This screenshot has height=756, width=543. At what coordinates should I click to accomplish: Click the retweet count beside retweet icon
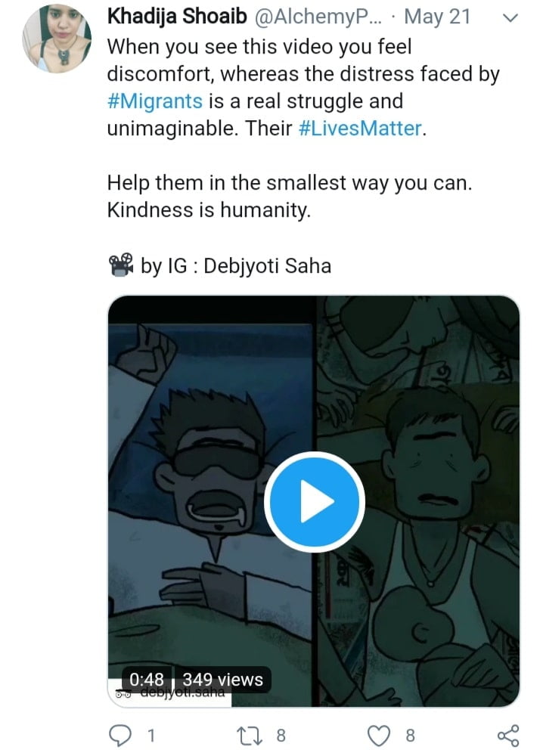[281, 735]
